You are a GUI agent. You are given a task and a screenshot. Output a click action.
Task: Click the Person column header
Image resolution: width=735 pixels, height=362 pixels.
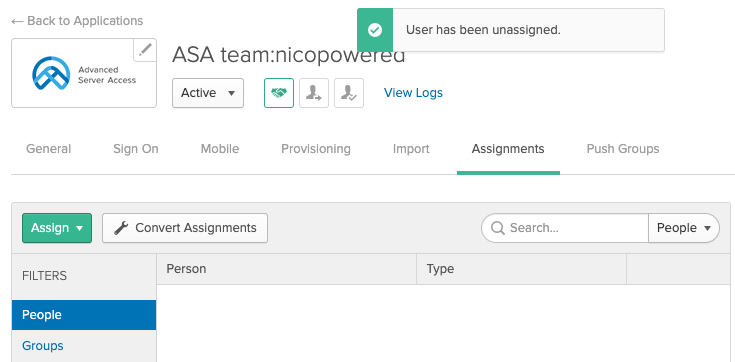(x=286, y=269)
